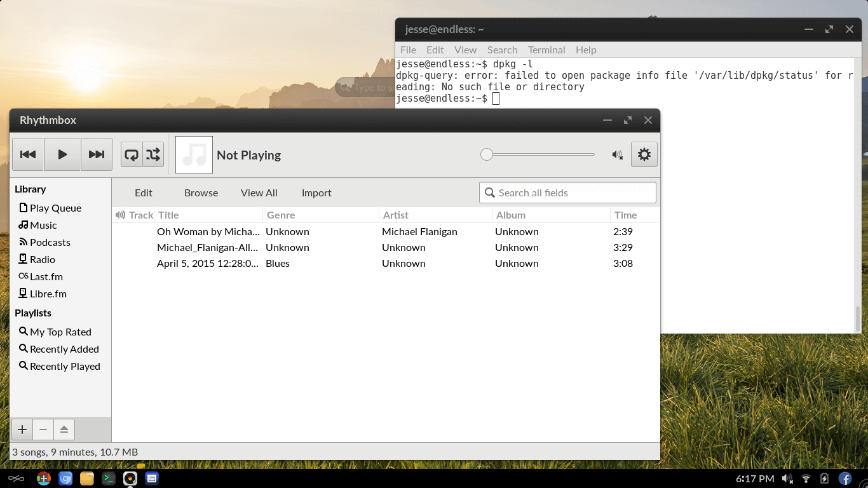This screenshot has width=868, height=488.
Task: Open Edit menu in terminal window
Action: (x=435, y=50)
